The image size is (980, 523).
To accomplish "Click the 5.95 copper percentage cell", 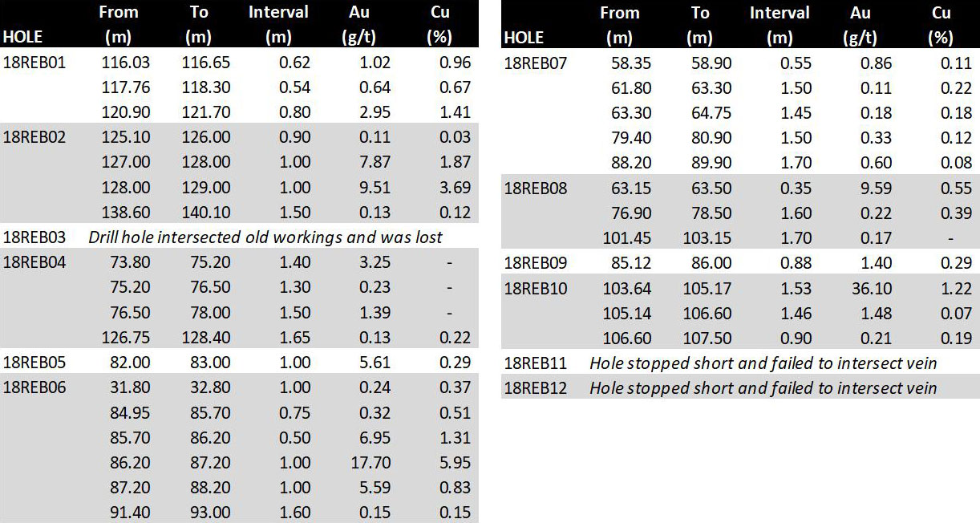I will coord(455,462).
